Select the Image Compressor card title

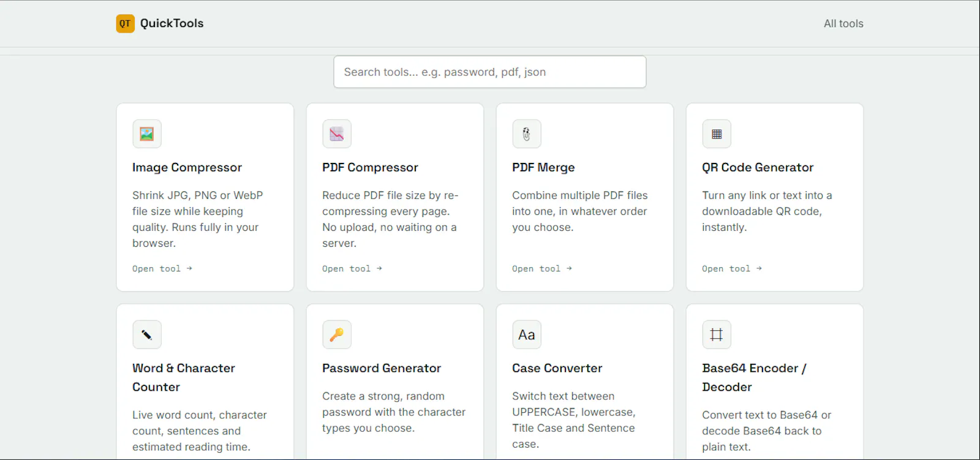[x=187, y=167]
